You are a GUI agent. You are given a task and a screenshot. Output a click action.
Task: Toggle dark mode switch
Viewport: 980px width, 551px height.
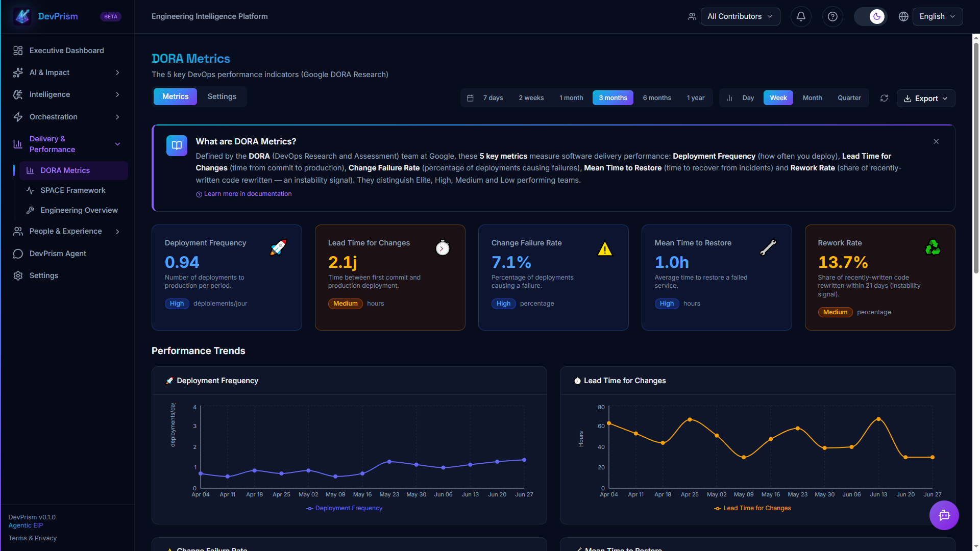[x=871, y=16]
